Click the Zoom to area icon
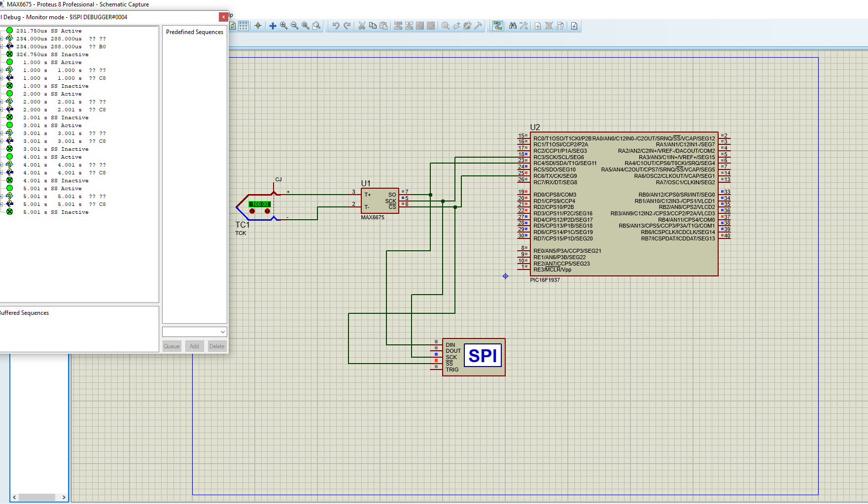Image resolution: width=868 pixels, height=504 pixels. coord(316,26)
